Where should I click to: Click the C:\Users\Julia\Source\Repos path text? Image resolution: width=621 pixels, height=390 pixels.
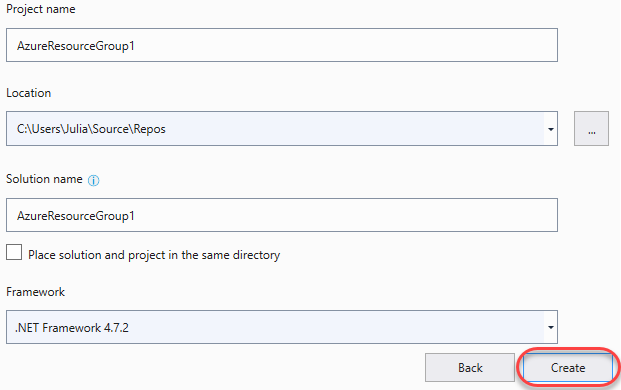(91, 129)
